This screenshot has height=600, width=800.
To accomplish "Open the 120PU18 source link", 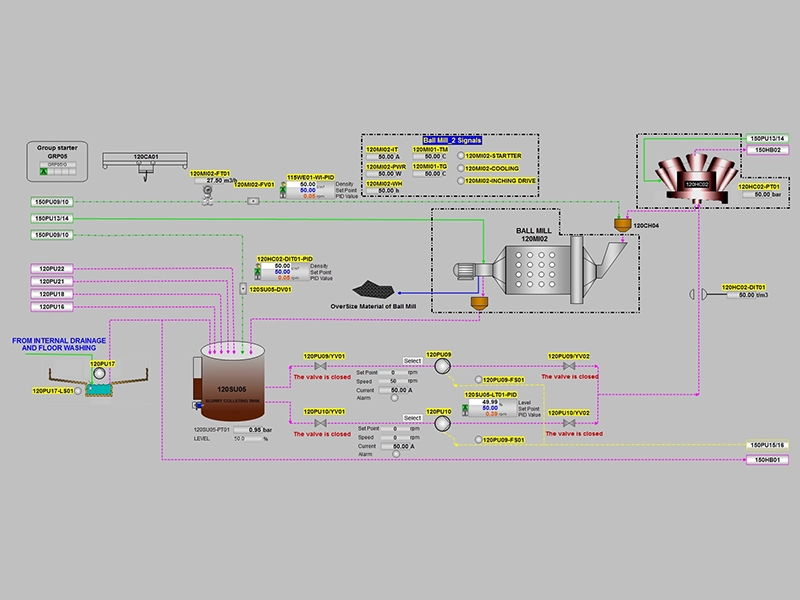I will point(52,294).
